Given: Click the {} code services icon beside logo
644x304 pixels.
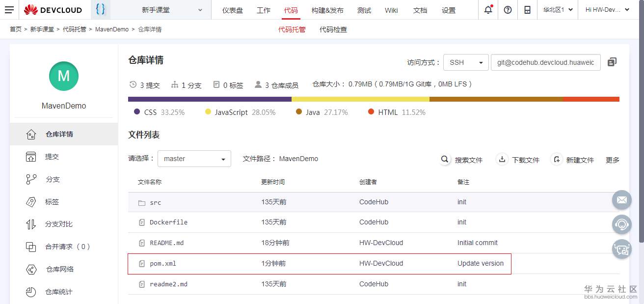Looking at the screenshot, I should (100, 9).
